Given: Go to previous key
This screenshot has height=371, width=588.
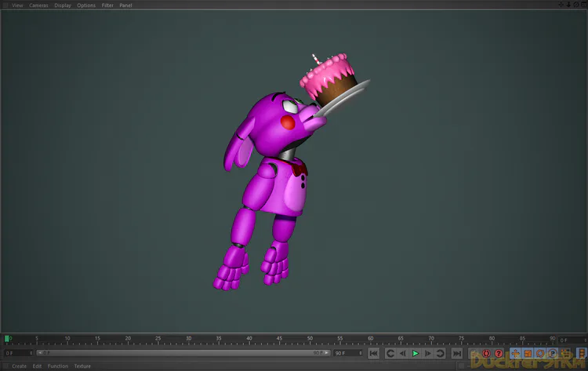Looking at the screenshot, I should pyautogui.click(x=390, y=354).
